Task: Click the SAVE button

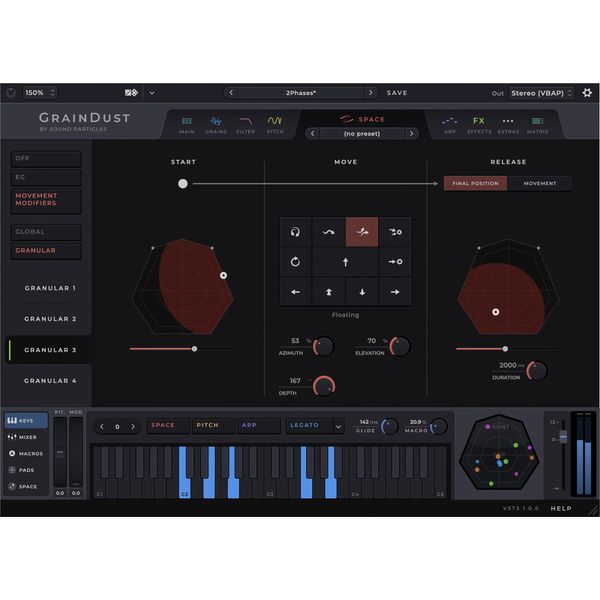Action: click(x=397, y=93)
